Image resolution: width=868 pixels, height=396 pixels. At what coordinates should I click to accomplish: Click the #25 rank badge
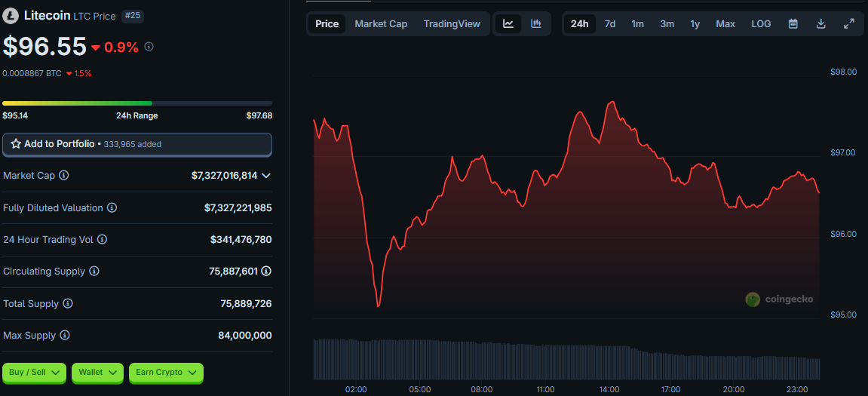[x=133, y=16]
